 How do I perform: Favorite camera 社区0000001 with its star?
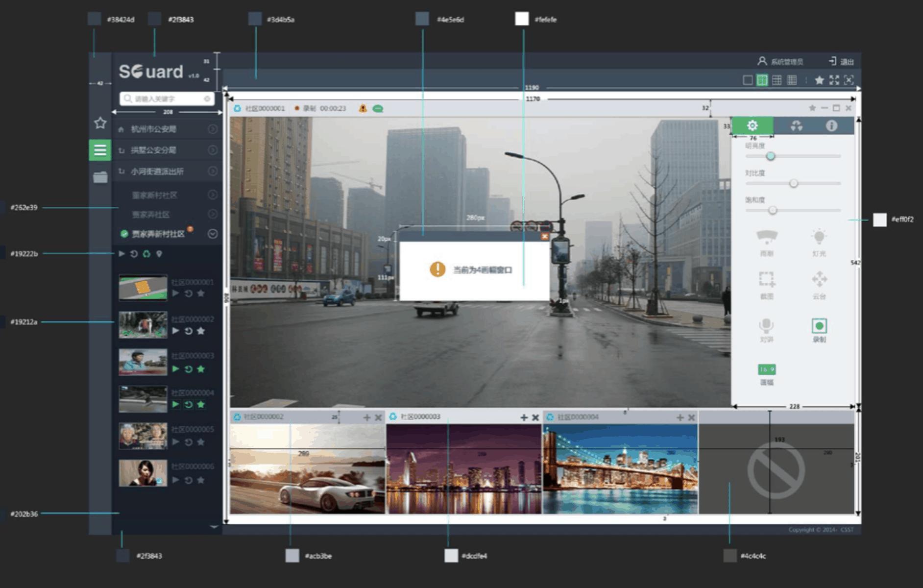[x=201, y=293]
